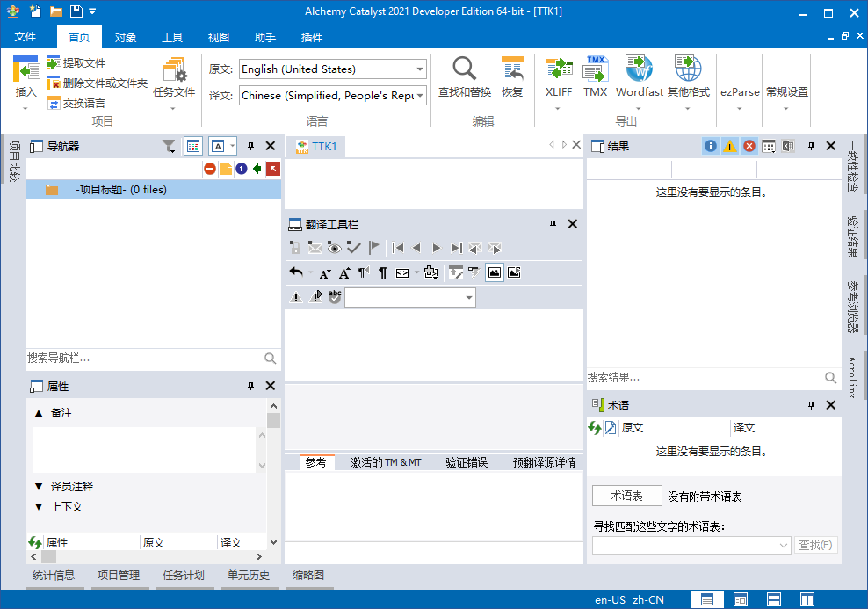Switch to the 激活的 TM & MT tab
This screenshot has height=609, width=868.
[386, 462]
